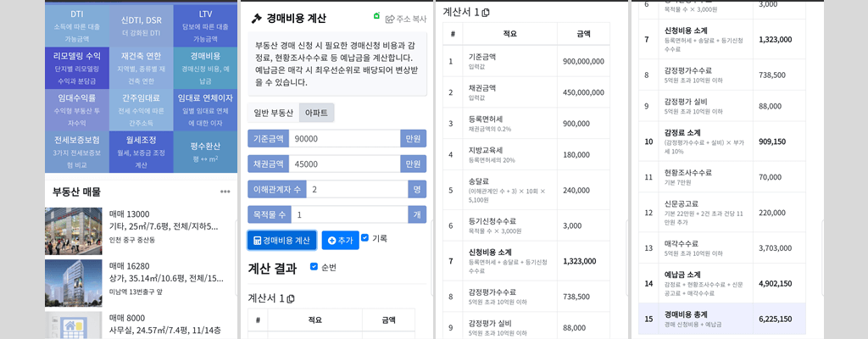Click the 450,000,000 amount cell

(x=583, y=92)
